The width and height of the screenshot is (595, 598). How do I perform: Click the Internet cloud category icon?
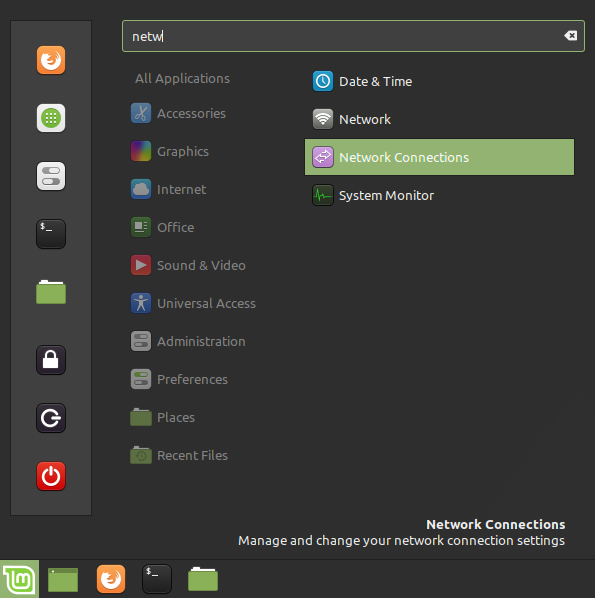[x=141, y=189]
